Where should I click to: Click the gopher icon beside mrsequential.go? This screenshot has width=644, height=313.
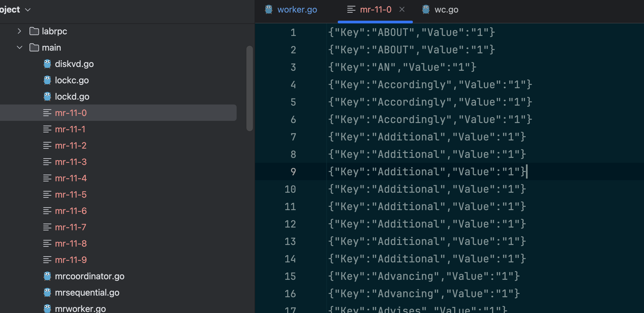coord(47,293)
